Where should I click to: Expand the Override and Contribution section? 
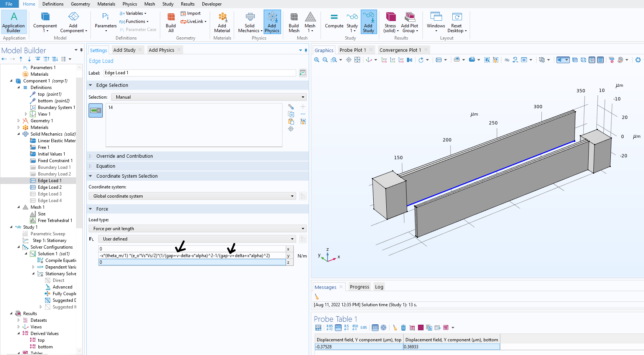124,156
